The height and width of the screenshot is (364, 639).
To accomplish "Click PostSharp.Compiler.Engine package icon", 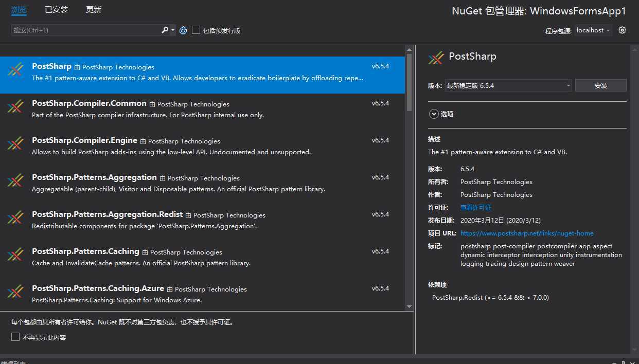I will 15,144.
